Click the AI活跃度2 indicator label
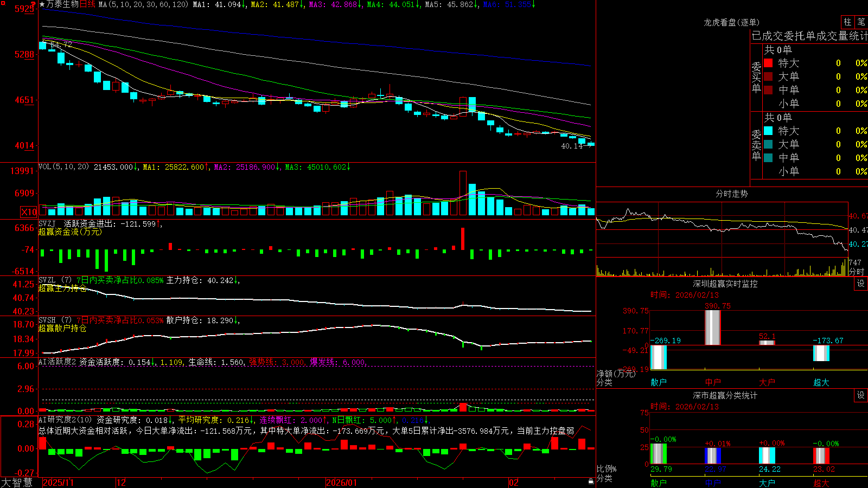Screen dimensions: 868x488 (58, 362)
